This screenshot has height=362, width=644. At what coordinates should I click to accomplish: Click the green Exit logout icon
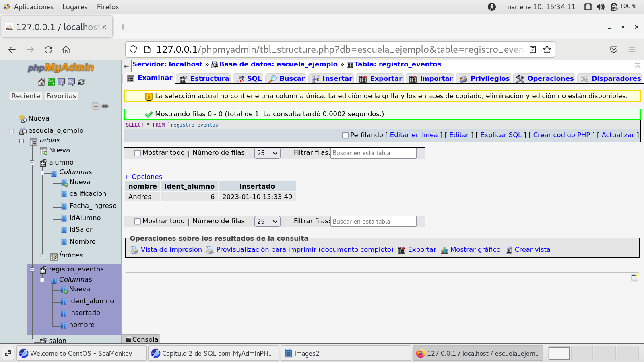click(52, 82)
